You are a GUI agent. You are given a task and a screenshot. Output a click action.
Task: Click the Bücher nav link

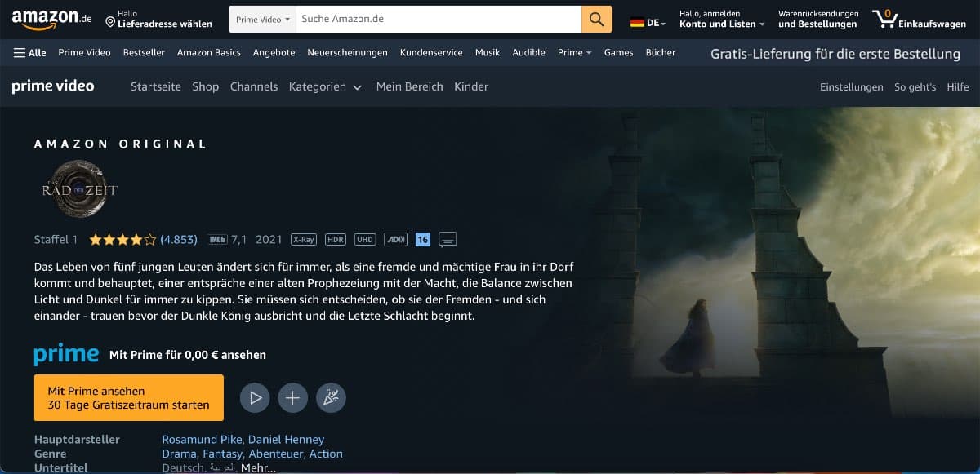click(x=661, y=52)
